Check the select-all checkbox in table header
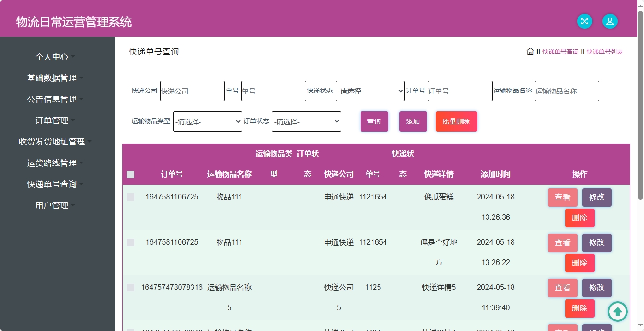Viewport: 644px width, 331px height. point(130,175)
